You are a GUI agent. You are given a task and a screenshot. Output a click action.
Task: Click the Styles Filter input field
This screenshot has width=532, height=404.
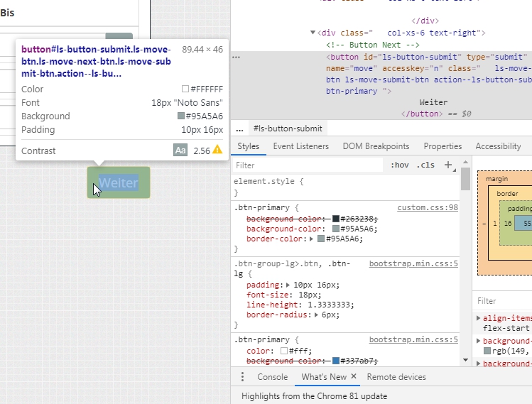coord(305,165)
